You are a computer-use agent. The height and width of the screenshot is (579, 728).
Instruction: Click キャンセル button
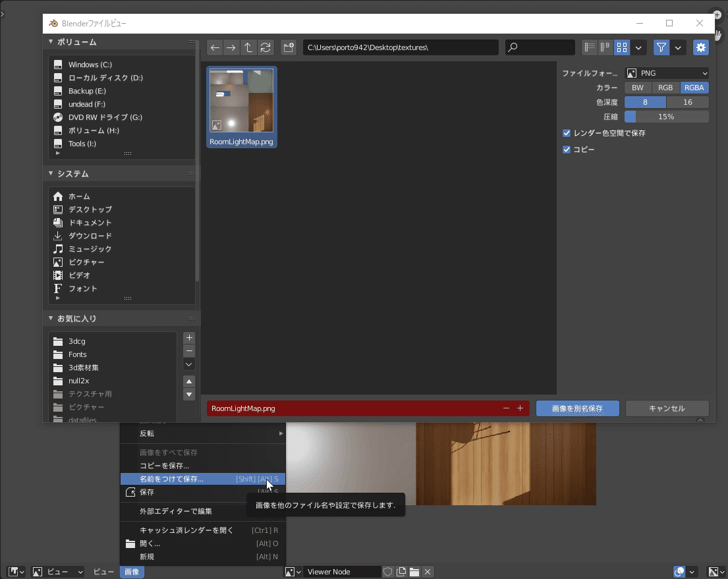[x=667, y=408]
